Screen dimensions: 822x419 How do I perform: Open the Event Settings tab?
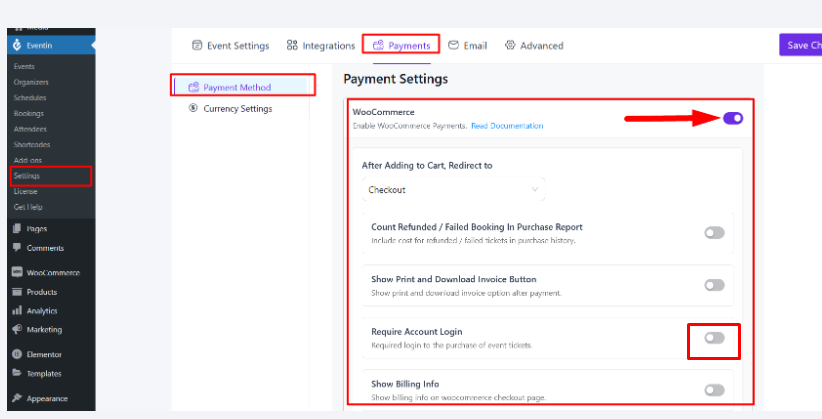[231, 46]
